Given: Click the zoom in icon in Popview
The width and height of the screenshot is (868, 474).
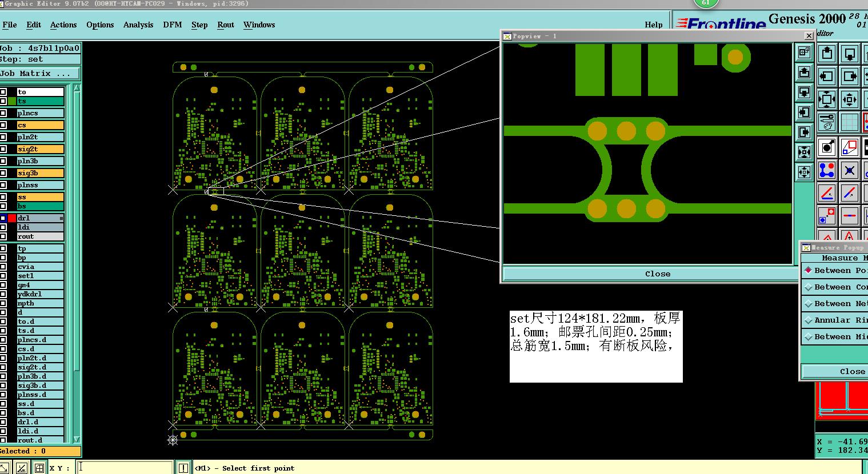Looking at the screenshot, I should point(804,152).
